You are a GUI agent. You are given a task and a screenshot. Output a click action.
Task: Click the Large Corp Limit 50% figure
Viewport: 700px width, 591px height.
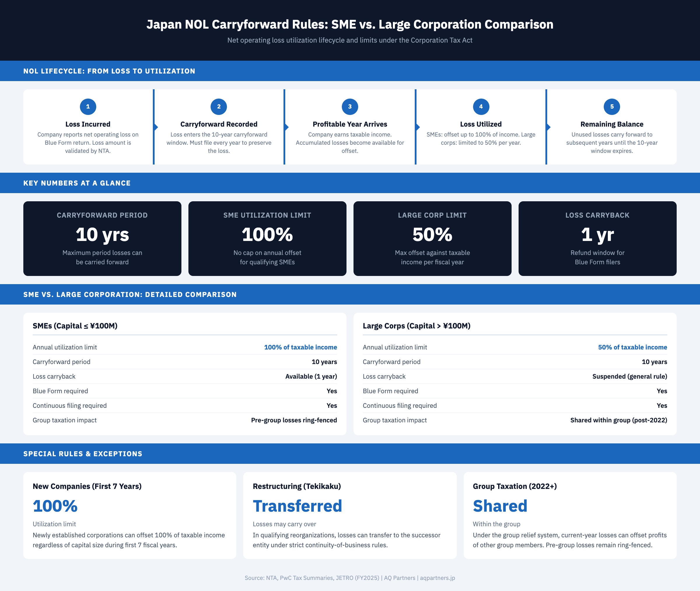click(432, 235)
